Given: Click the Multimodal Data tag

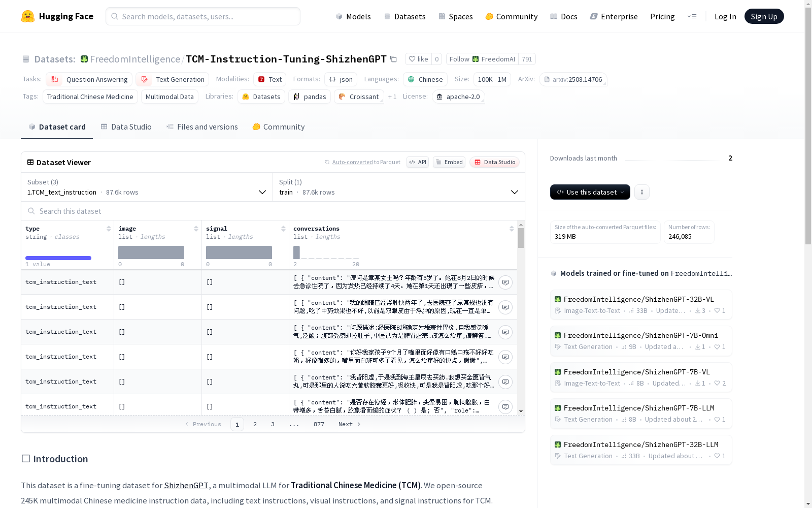Looking at the screenshot, I should [x=170, y=97].
